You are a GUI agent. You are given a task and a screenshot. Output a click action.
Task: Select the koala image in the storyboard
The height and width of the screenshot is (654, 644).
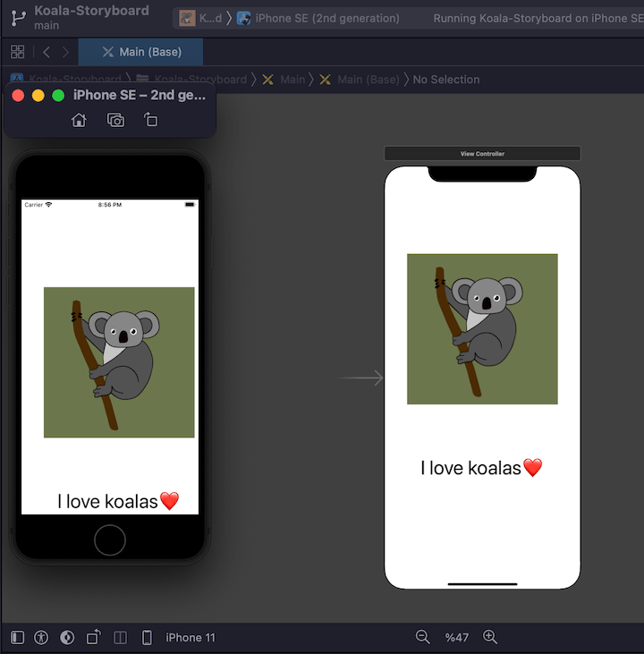pos(482,329)
